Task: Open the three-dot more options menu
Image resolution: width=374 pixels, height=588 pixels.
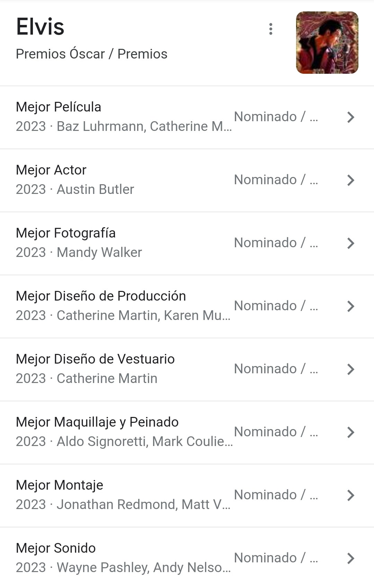Action: pos(271,29)
